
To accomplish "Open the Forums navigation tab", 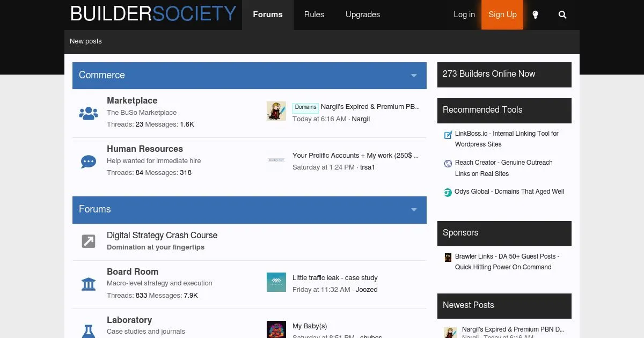I will (268, 14).
